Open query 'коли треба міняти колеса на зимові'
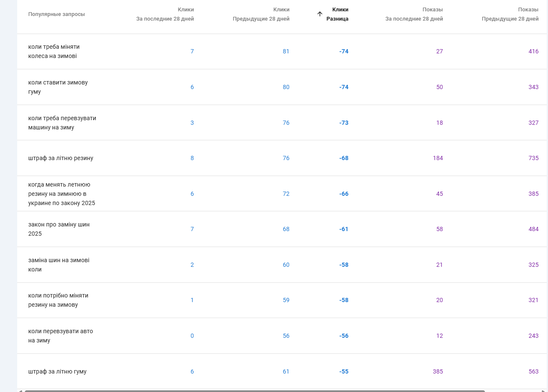548x392 pixels. [x=54, y=52]
